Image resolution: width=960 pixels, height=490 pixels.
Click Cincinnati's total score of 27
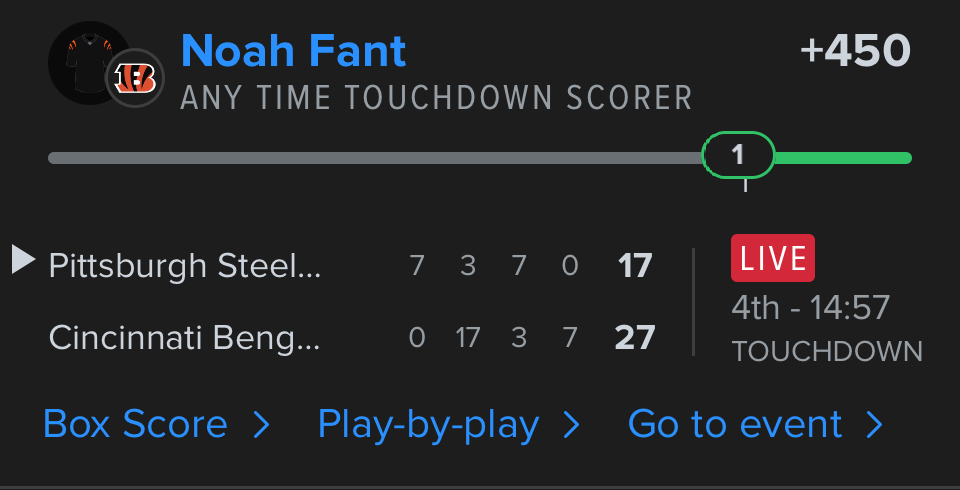pyautogui.click(x=635, y=338)
